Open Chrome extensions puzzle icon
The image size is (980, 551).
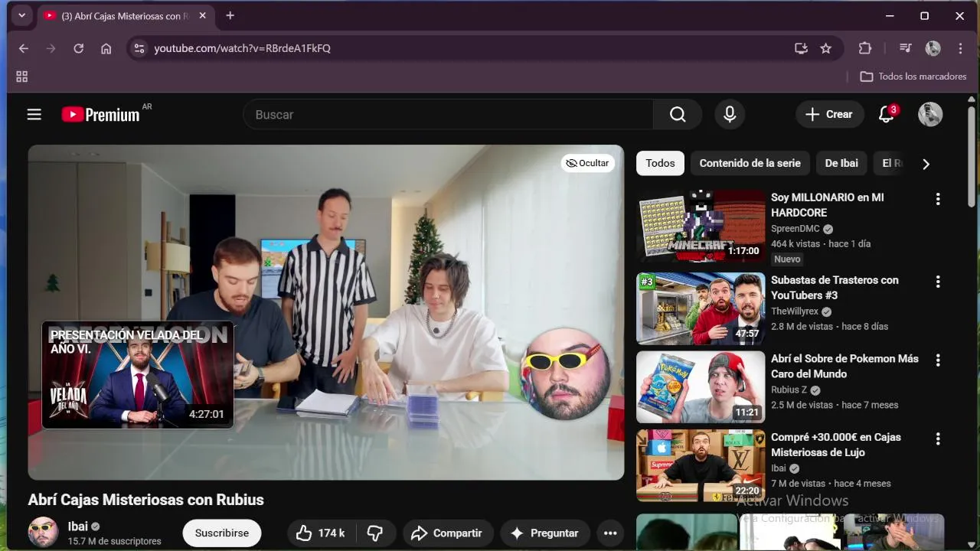pos(865,48)
